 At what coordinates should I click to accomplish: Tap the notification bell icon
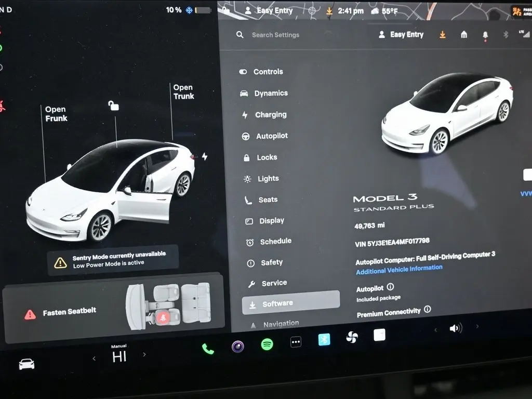click(485, 35)
